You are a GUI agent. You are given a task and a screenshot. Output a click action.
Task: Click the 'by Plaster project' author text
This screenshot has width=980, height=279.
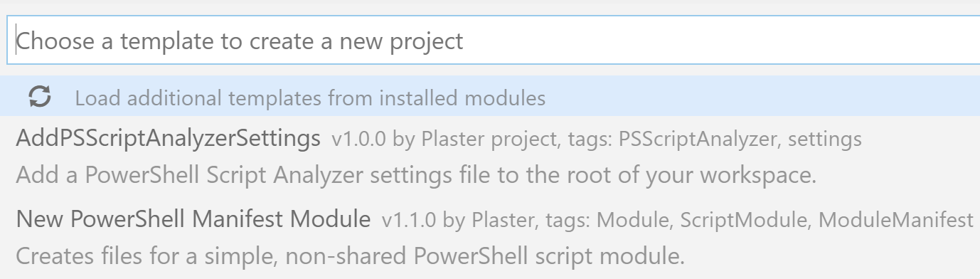click(x=474, y=140)
